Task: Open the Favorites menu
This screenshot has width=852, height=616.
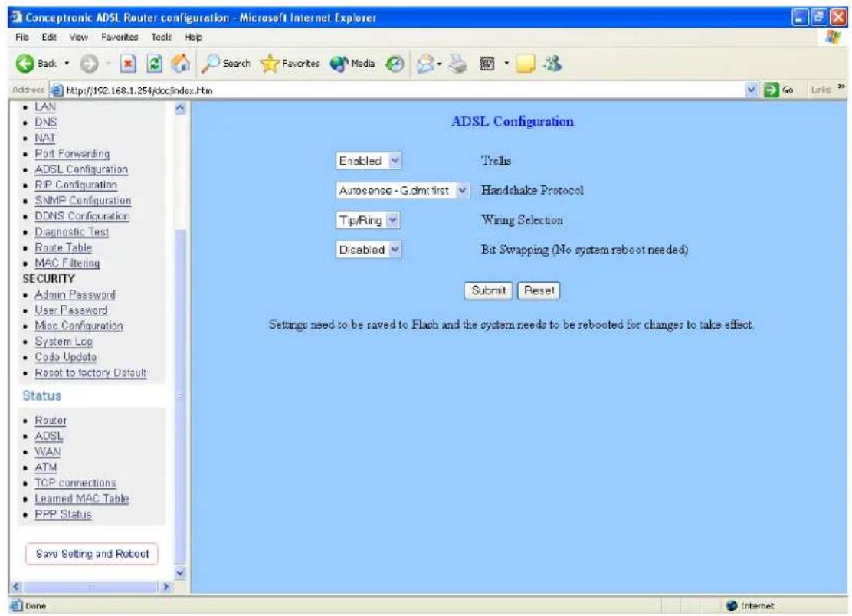Action: (120, 38)
